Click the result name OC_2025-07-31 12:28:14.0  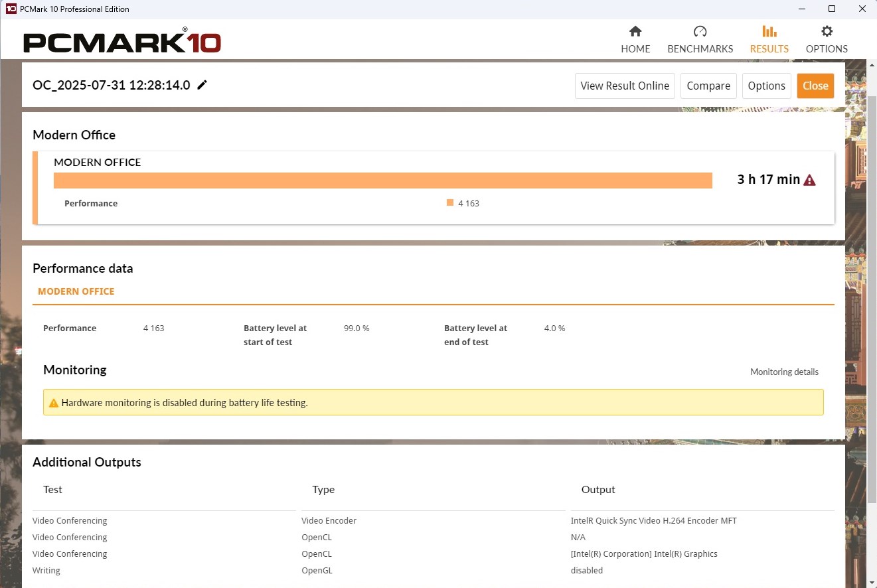click(112, 85)
